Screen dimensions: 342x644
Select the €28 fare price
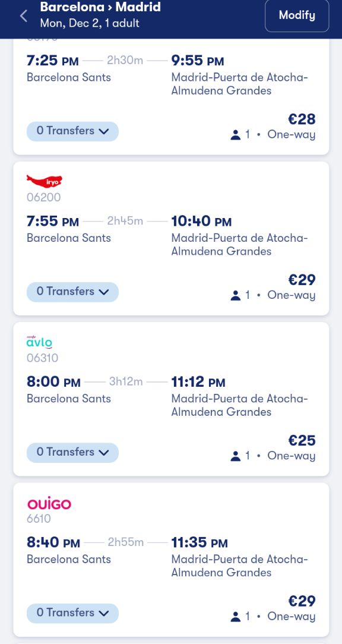point(302,119)
